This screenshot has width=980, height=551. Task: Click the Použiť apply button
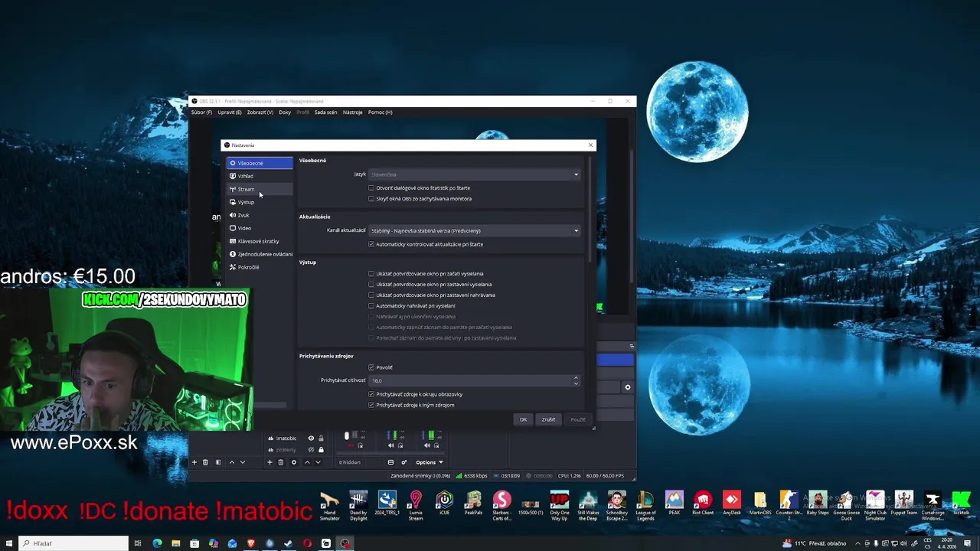click(x=577, y=419)
